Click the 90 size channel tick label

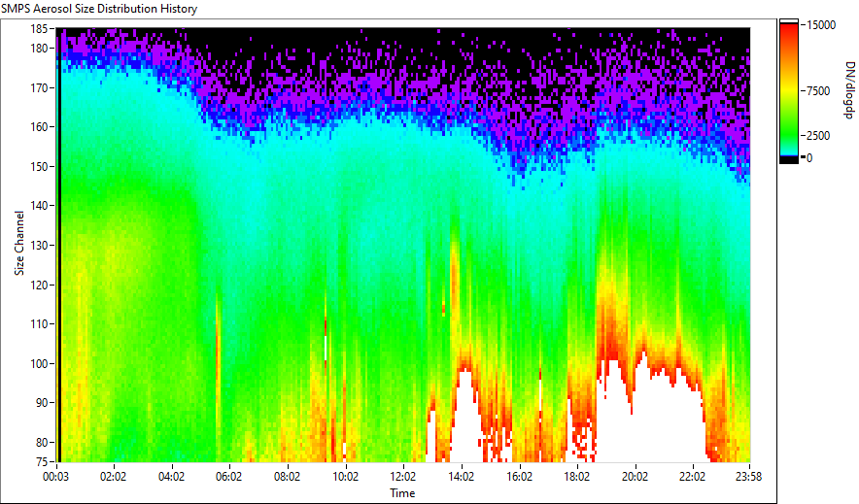[x=43, y=403]
